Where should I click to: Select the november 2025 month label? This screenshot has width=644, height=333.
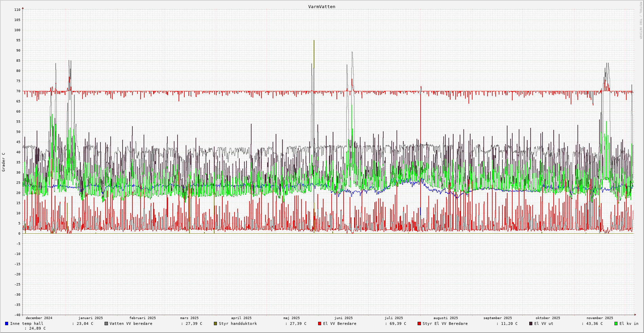(600, 318)
